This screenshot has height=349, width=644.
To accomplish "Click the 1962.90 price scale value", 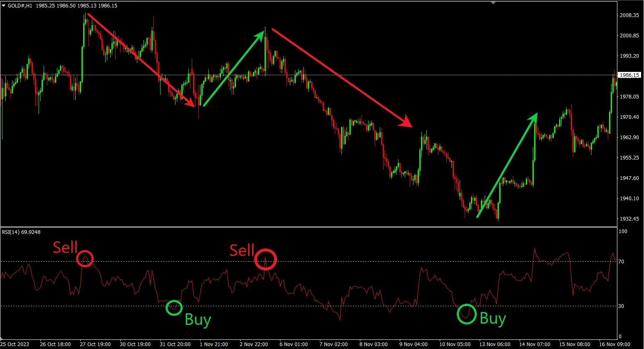I will (629, 138).
